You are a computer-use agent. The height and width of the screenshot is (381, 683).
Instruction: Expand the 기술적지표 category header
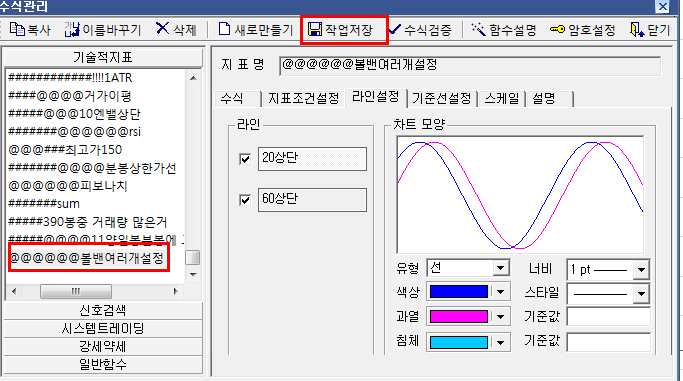pyautogui.click(x=103, y=57)
